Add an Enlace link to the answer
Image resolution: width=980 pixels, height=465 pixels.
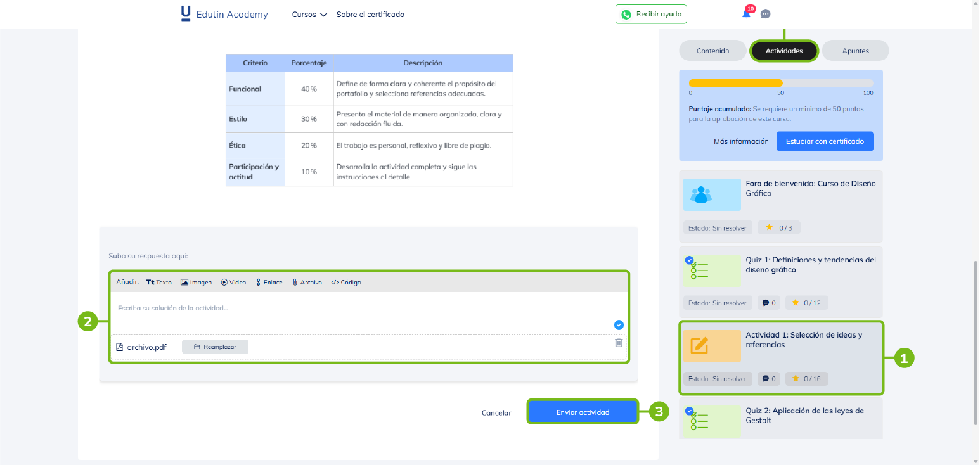point(269,283)
